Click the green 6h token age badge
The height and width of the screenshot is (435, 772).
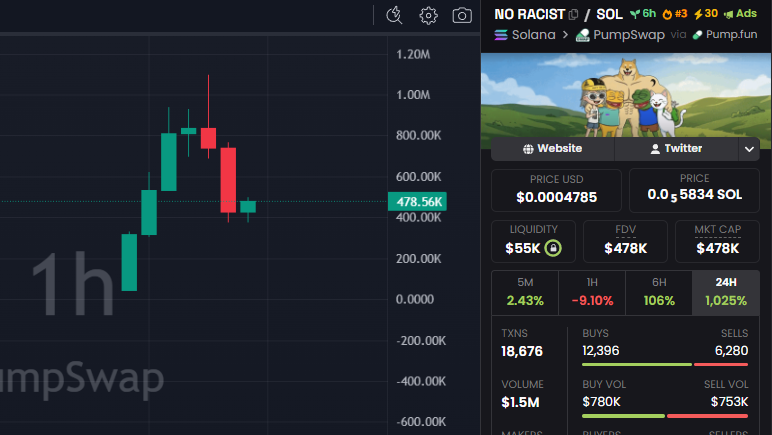click(643, 14)
